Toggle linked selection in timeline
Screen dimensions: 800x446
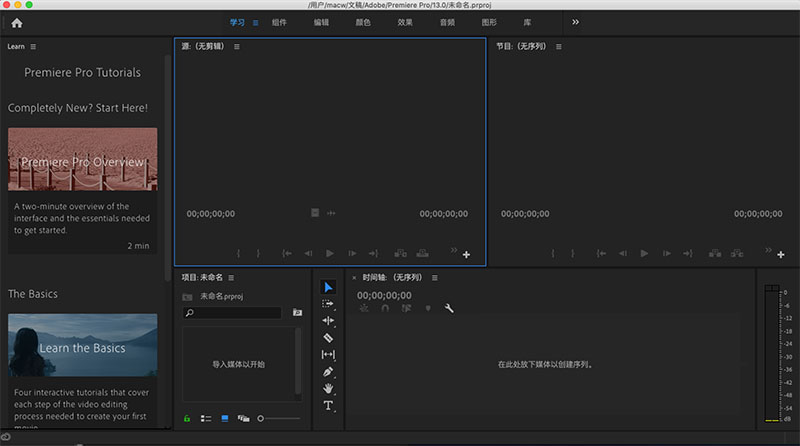coord(406,308)
